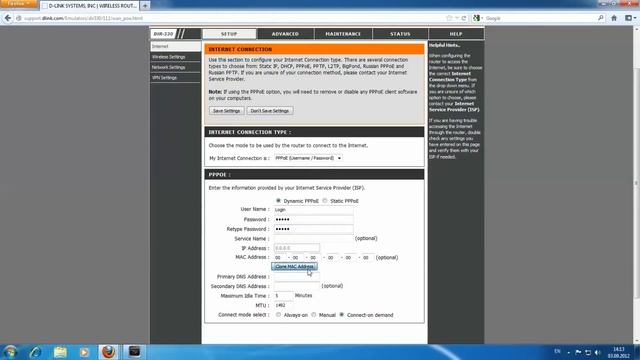Switch to Firefox taskbar icon
The height and width of the screenshot is (360, 640).
pyautogui.click(x=109, y=352)
